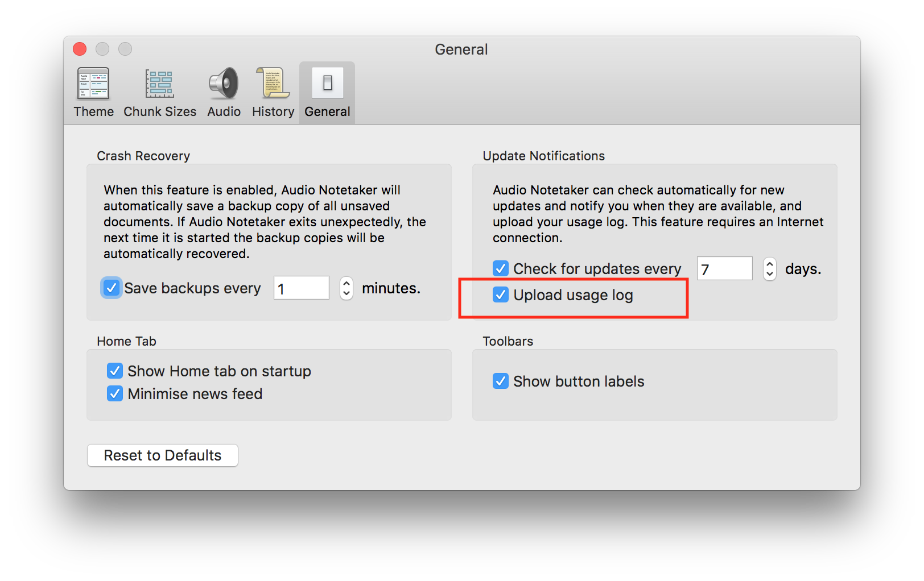
Task: Open the History scroll preferences pane
Action: coord(273,93)
